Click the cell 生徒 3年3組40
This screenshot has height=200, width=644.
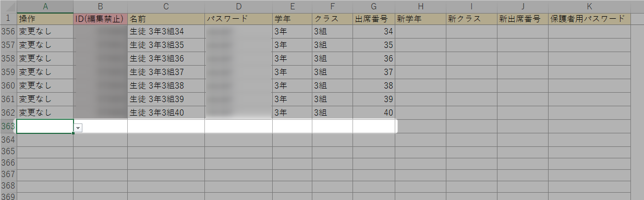click(166, 113)
